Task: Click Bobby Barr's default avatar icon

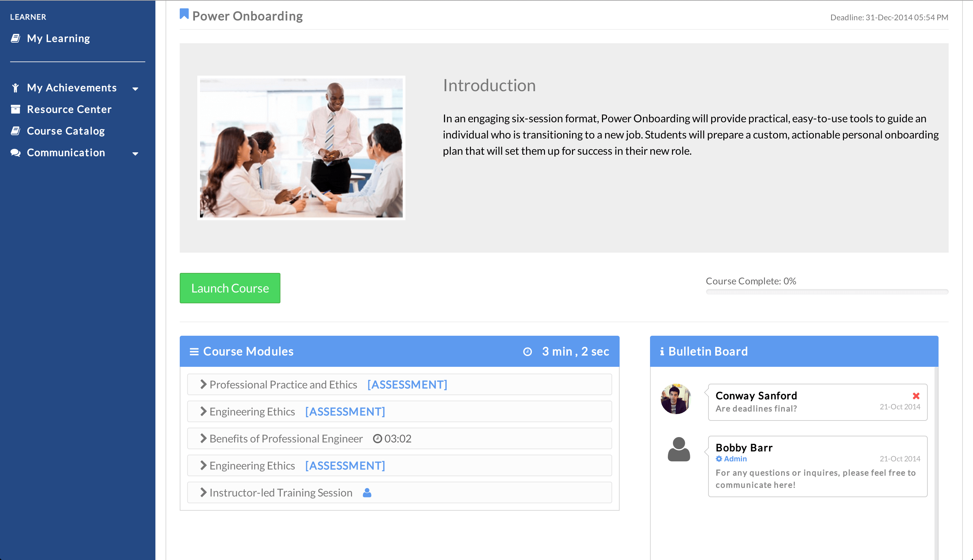Action: 679,449
